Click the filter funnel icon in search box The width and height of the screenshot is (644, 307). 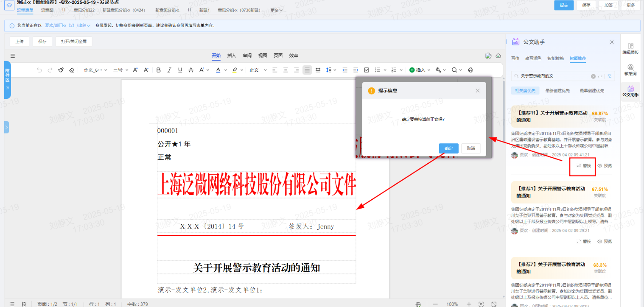(x=609, y=76)
